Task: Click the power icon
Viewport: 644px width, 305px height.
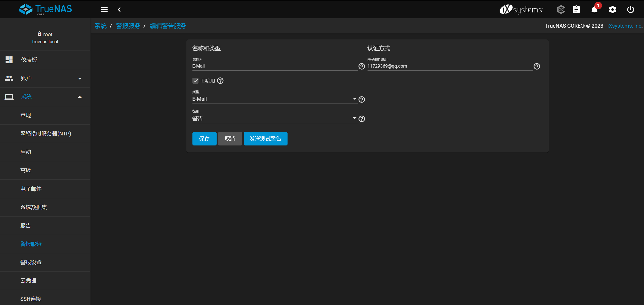Action: (630, 10)
